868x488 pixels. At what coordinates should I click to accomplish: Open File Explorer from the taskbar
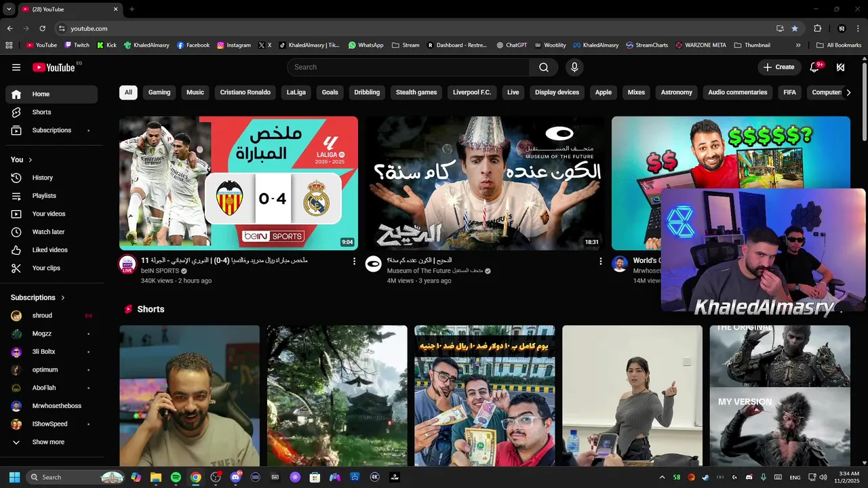pos(156,477)
